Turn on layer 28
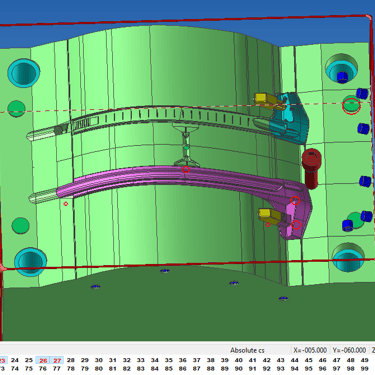Image resolution: width=375 pixels, height=375 pixels. tap(71, 360)
